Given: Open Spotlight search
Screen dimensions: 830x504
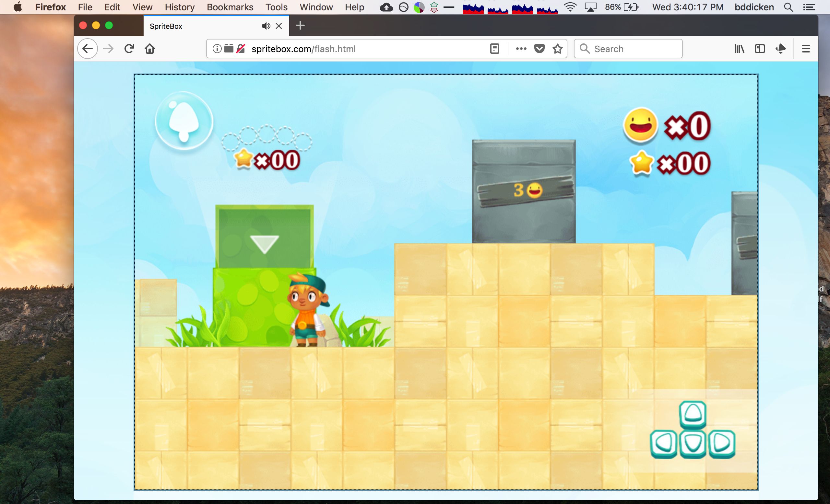Looking at the screenshot, I should tap(788, 7).
